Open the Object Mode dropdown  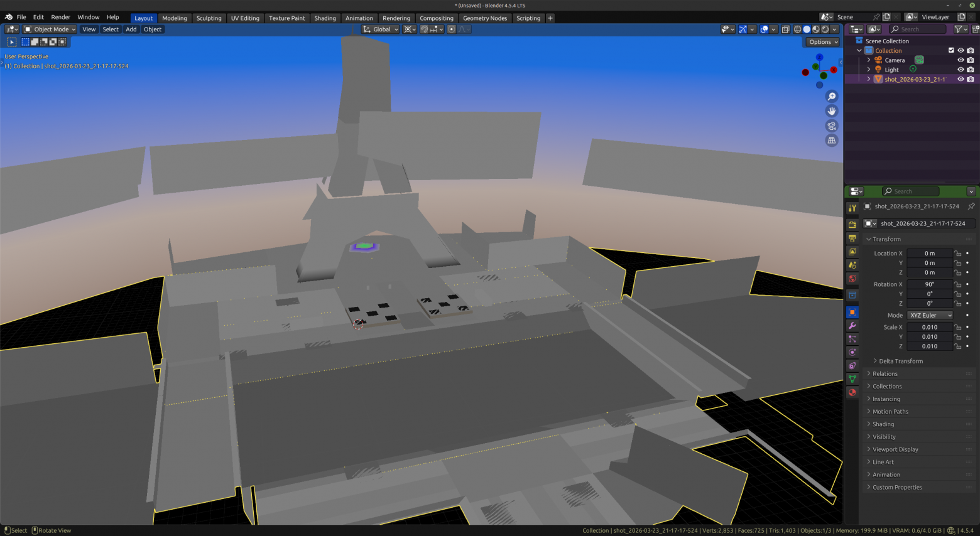point(50,29)
